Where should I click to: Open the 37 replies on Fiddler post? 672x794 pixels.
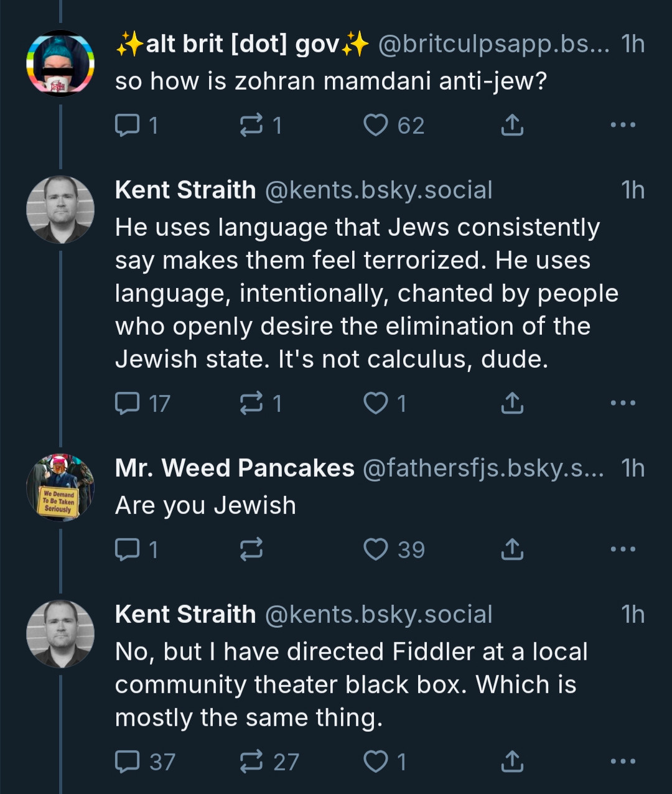click(146, 762)
